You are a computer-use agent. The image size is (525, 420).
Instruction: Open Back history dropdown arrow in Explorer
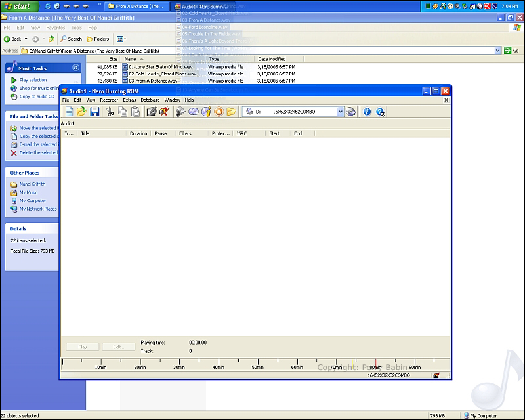point(26,39)
